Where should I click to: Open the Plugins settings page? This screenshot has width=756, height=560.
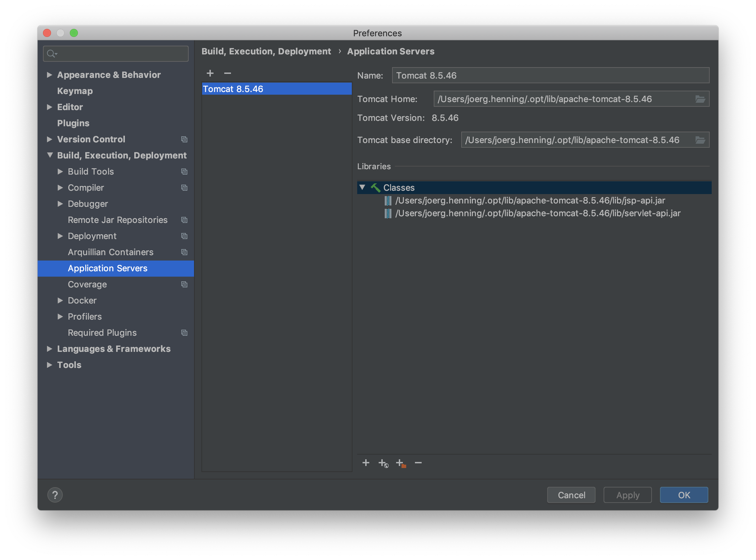tap(73, 123)
